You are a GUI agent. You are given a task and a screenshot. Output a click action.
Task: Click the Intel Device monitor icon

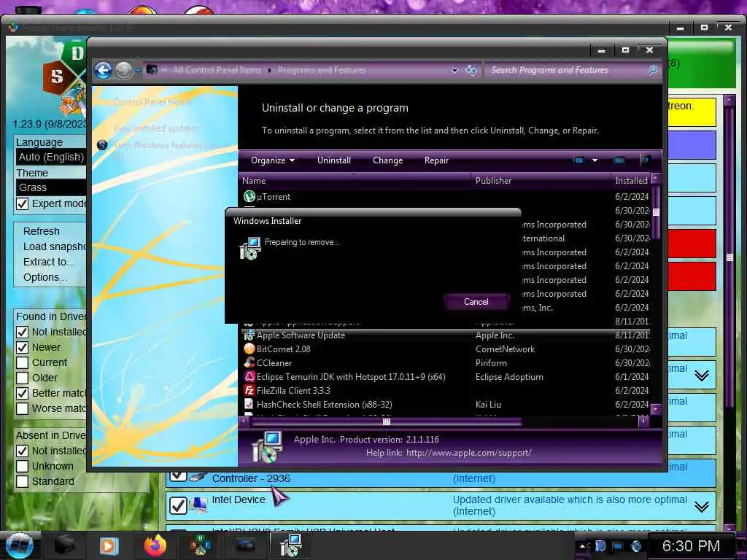(x=198, y=505)
